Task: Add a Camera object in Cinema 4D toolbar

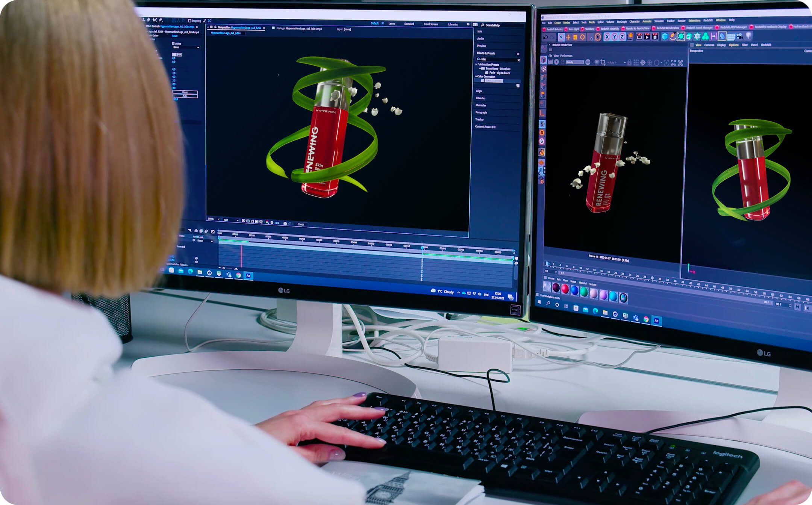Action: coord(739,36)
